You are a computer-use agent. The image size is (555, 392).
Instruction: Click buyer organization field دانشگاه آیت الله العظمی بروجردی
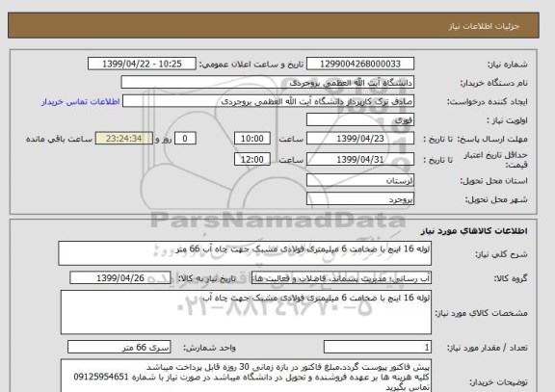267,83
